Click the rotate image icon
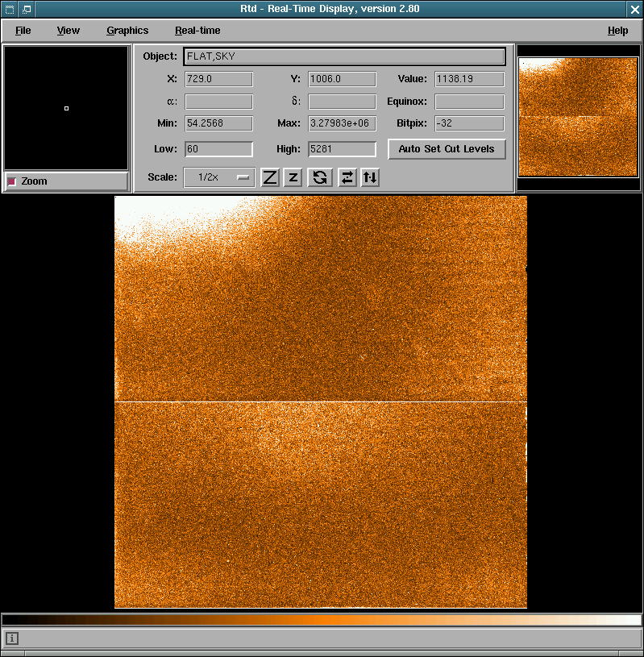This screenshot has width=644, height=657. 320,177
